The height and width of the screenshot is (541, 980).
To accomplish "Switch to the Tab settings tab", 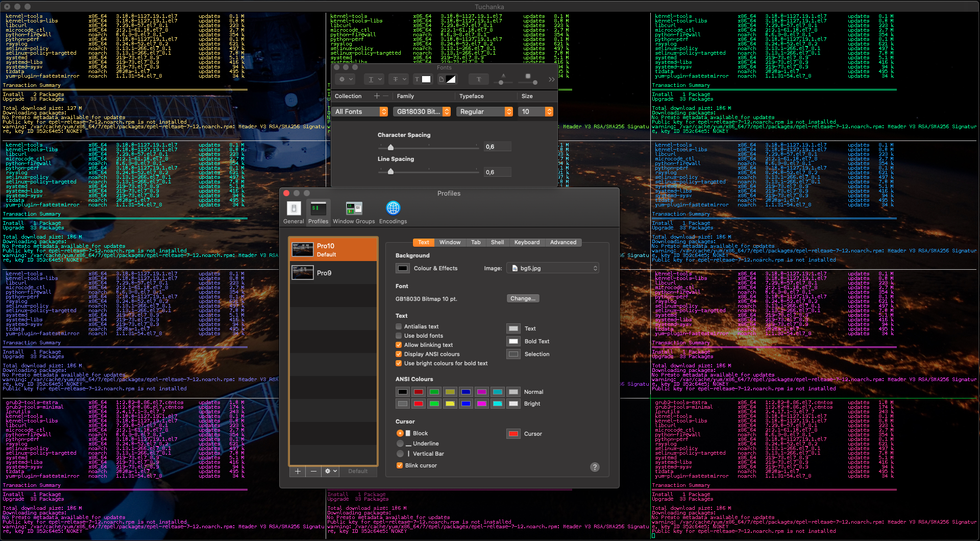I will [476, 242].
